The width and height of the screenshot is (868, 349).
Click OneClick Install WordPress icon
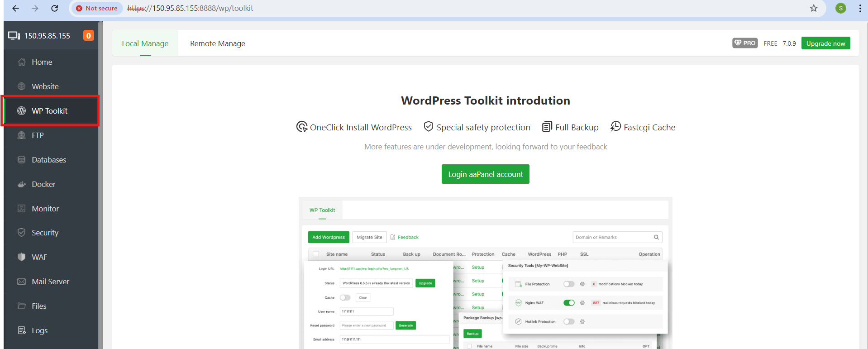pyautogui.click(x=302, y=127)
